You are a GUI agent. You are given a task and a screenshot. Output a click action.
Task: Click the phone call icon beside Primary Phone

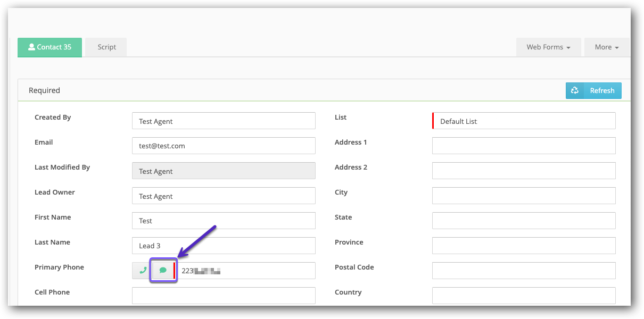coord(143,271)
